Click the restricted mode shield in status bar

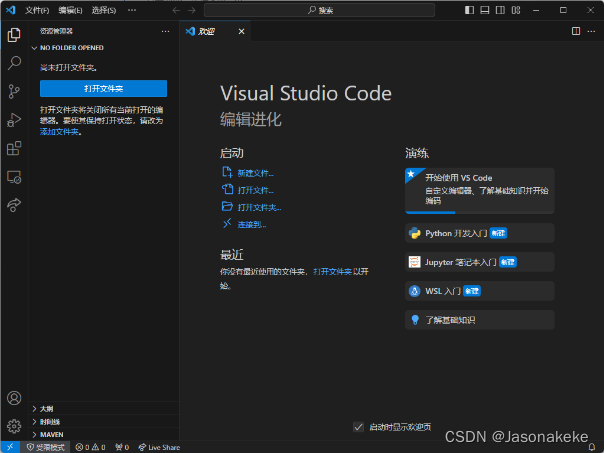tap(45, 447)
